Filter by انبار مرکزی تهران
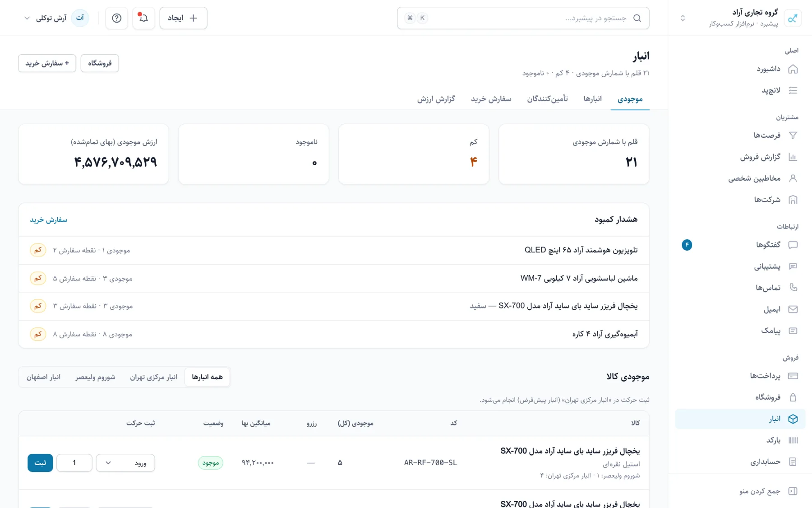Screen dimensions: 812x508 154,377
